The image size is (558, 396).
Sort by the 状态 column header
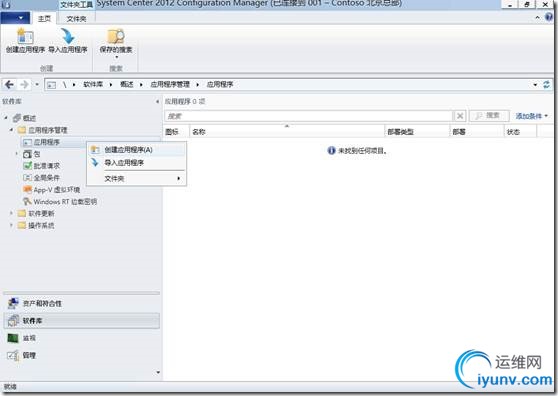(520, 132)
